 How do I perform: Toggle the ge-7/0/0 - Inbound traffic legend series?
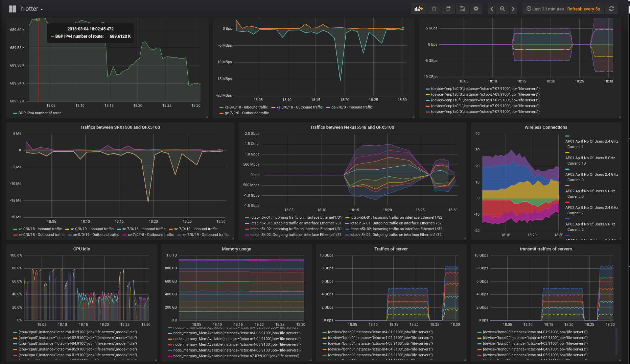pyautogui.click(x=352, y=107)
